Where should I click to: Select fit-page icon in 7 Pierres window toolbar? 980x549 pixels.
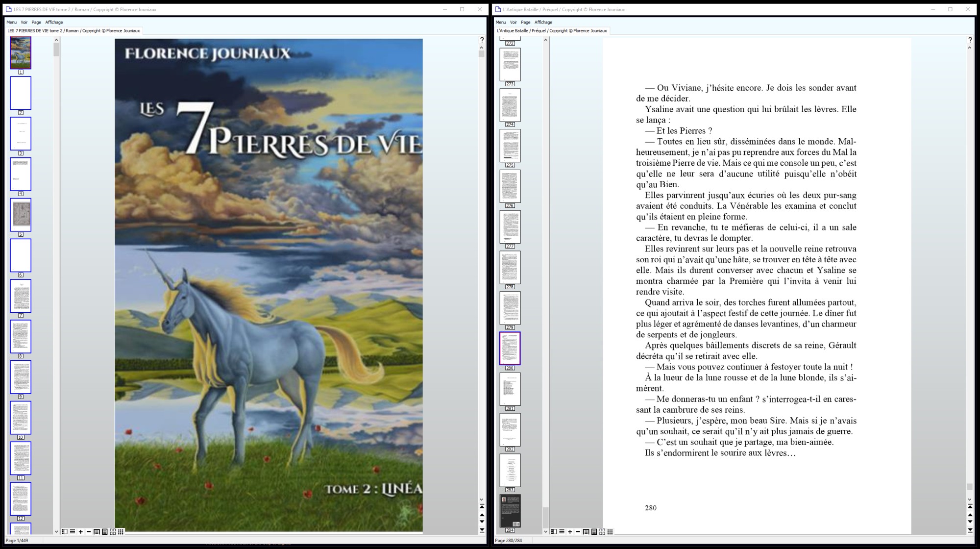coord(97,532)
